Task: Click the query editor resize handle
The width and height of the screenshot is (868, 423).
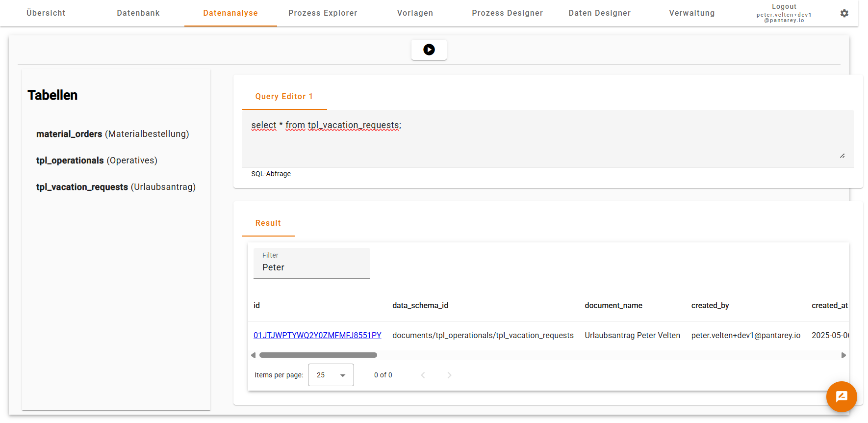Action: (x=842, y=156)
